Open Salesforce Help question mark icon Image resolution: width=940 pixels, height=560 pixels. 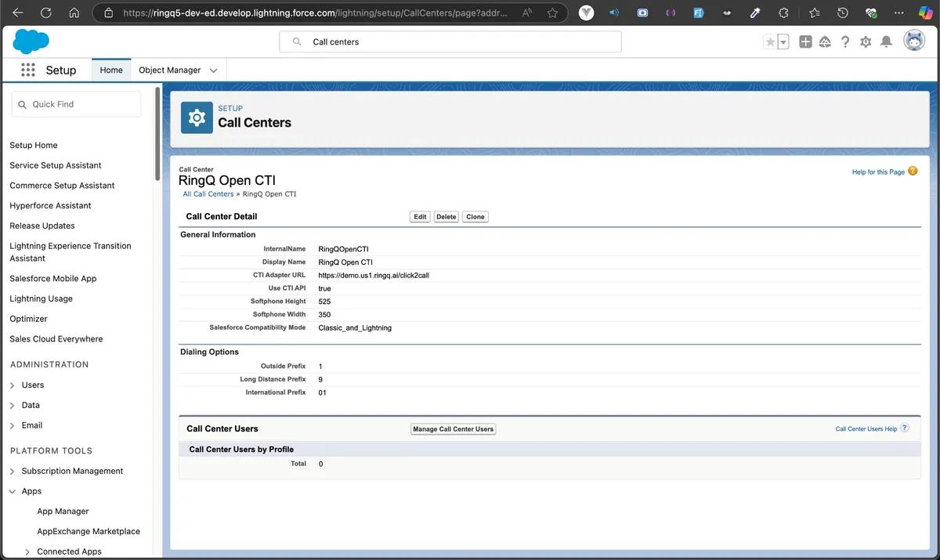tap(845, 42)
